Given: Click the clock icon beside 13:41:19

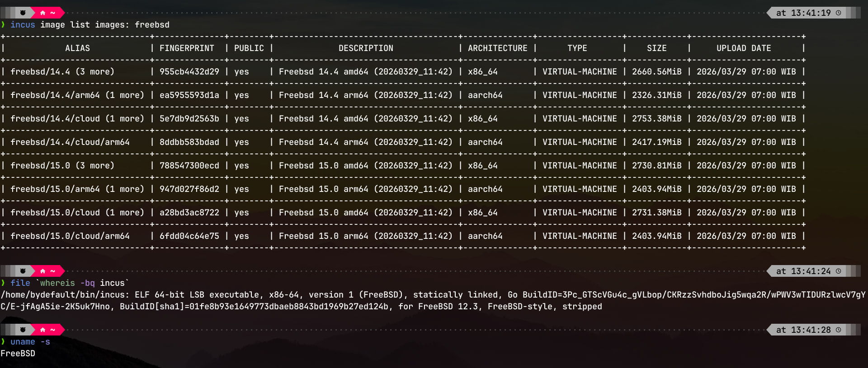Looking at the screenshot, I should click(x=838, y=13).
